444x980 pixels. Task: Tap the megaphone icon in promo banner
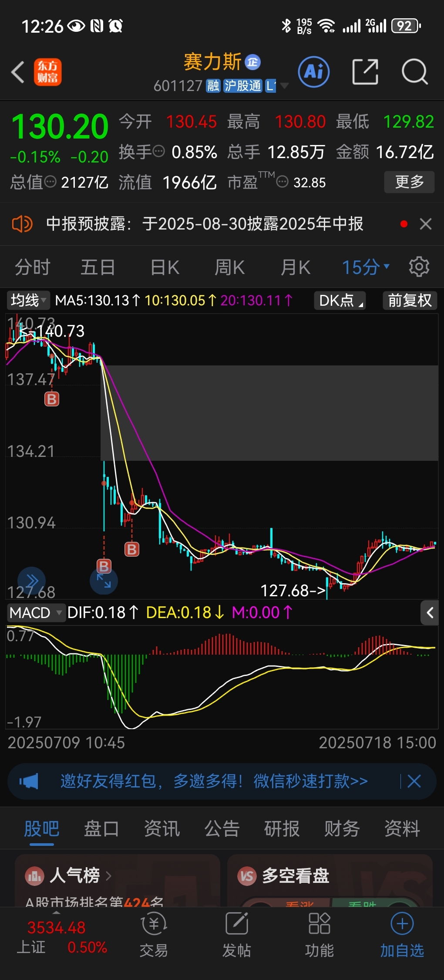point(29,781)
